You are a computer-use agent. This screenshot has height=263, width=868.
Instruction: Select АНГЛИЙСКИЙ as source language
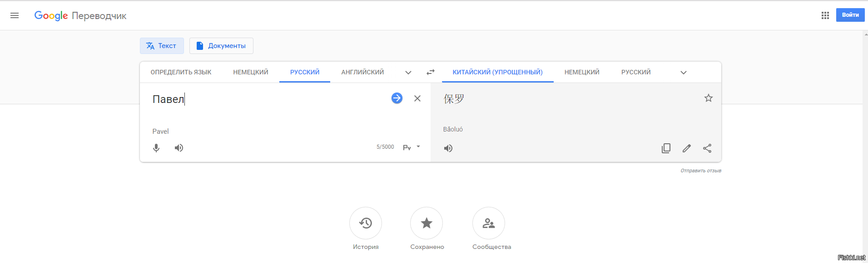362,72
